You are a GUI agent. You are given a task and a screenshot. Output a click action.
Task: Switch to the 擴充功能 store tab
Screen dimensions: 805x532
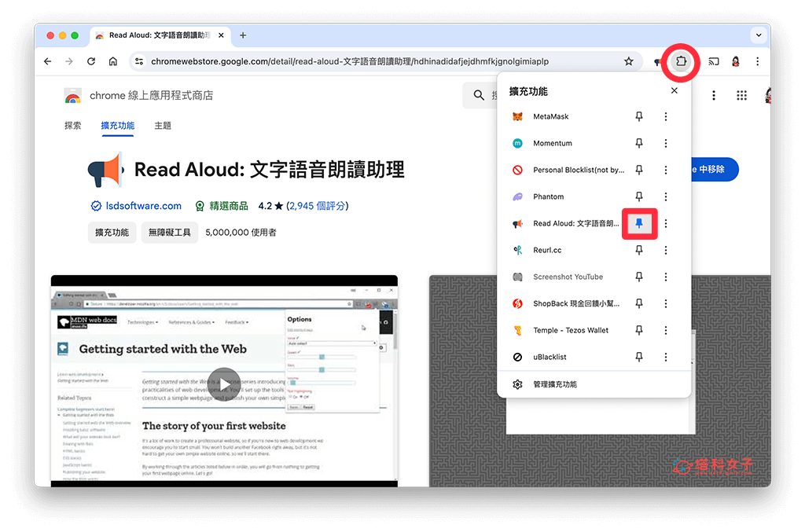coord(118,126)
